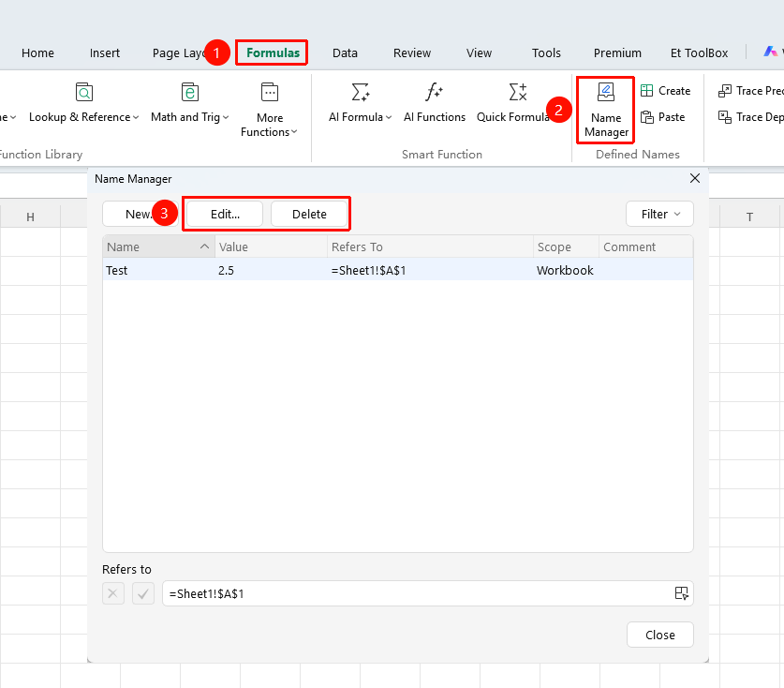Viewport: 784px width, 688px height.
Task: Go to the Review tab
Action: click(x=412, y=53)
